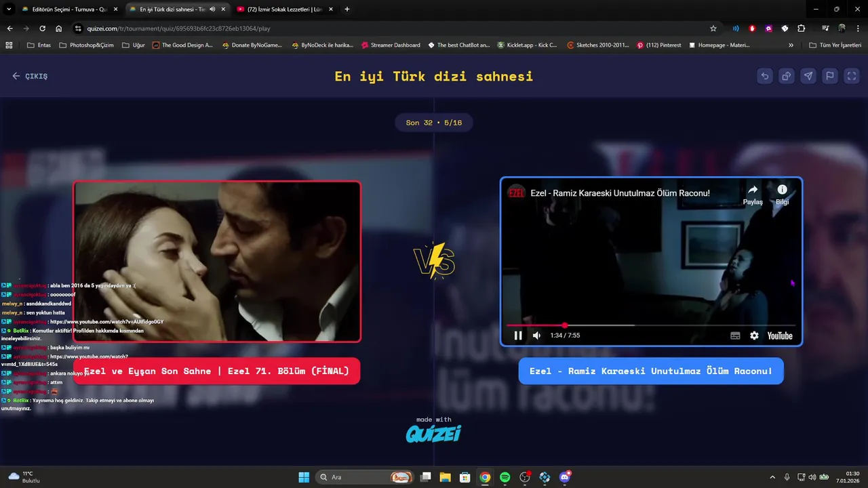Open a new browser tab
Viewport: 868px width, 488px height.
tap(347, 9)
